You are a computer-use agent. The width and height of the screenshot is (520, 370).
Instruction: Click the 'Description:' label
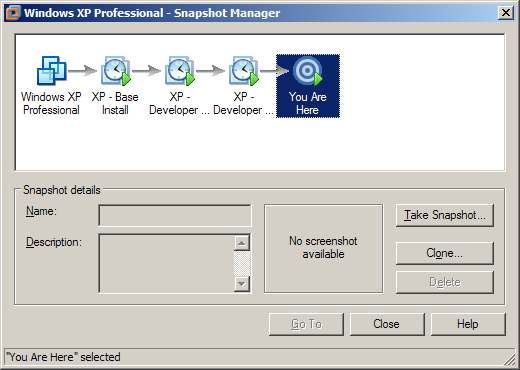point(54,242)
